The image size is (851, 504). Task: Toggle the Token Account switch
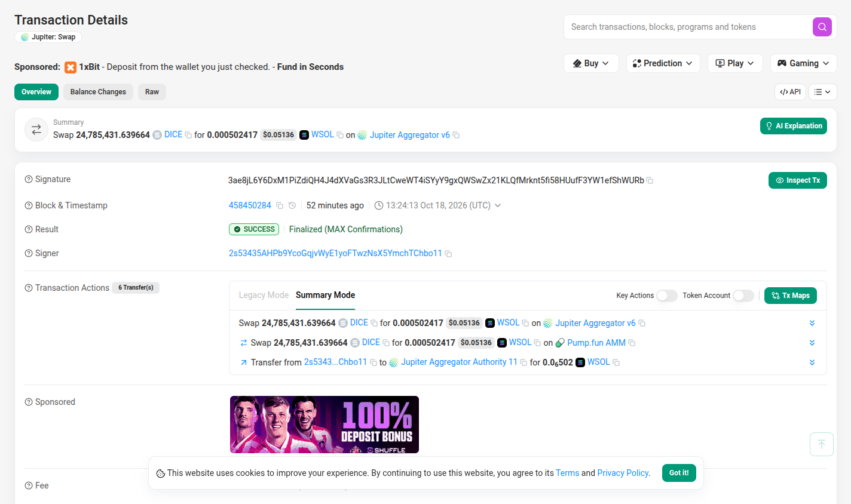click(x=743, y=296)
